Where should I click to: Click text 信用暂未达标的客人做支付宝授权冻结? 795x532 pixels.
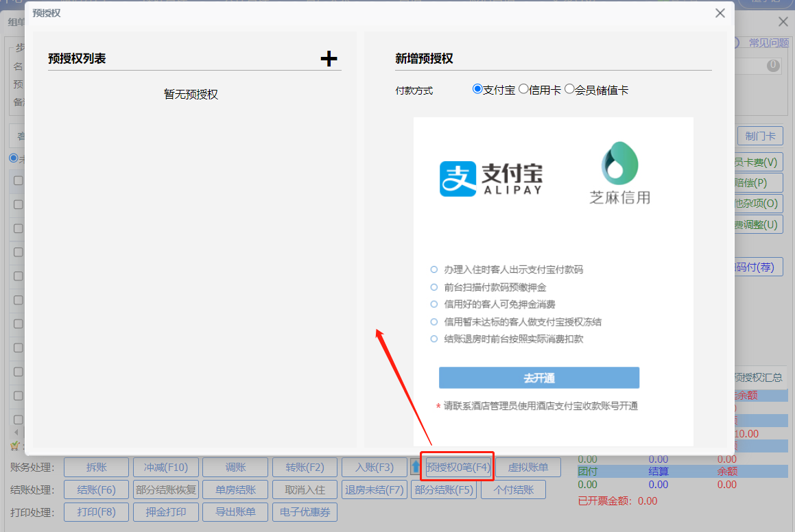(x=523, y=322)
